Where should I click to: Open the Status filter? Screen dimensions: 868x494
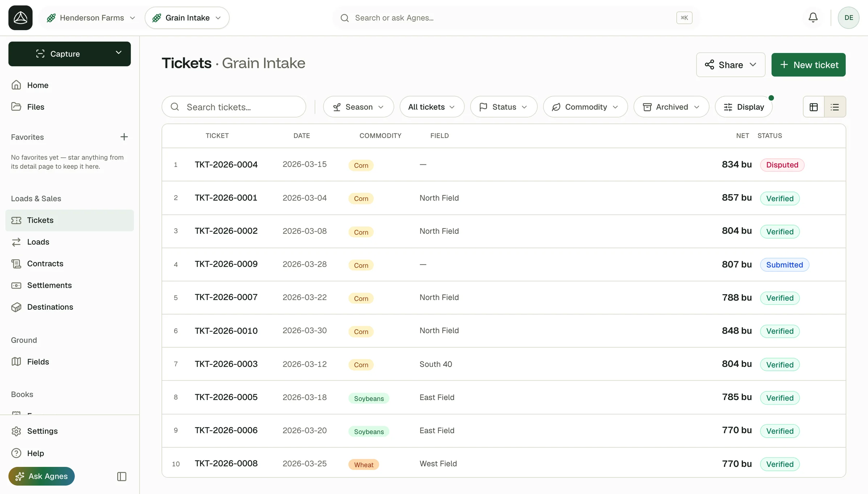(x=504, y=107)
